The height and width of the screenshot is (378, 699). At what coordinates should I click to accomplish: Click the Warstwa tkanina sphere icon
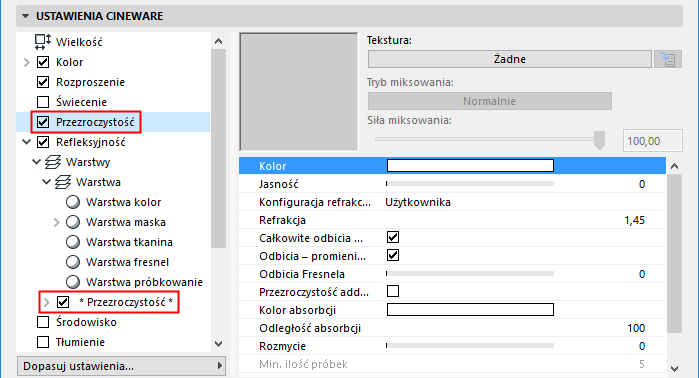coord(73,242)
